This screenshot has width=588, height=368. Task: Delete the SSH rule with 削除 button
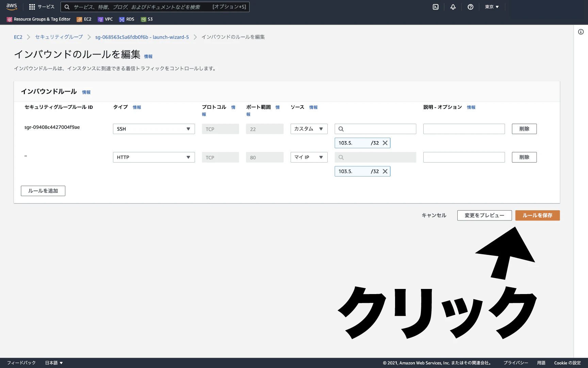coord(524,129)
